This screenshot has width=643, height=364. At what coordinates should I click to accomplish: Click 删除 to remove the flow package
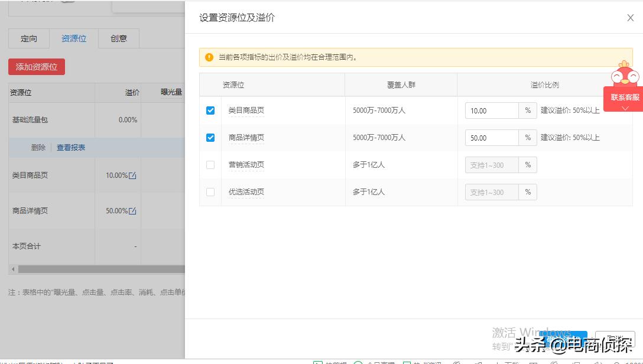[39, 147]
